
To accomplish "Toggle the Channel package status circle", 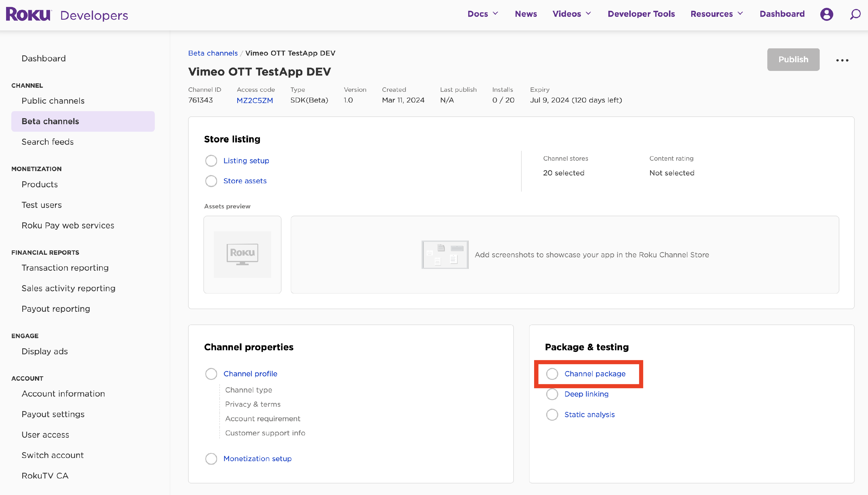I will pyautogui.click(x=552, y=374).
